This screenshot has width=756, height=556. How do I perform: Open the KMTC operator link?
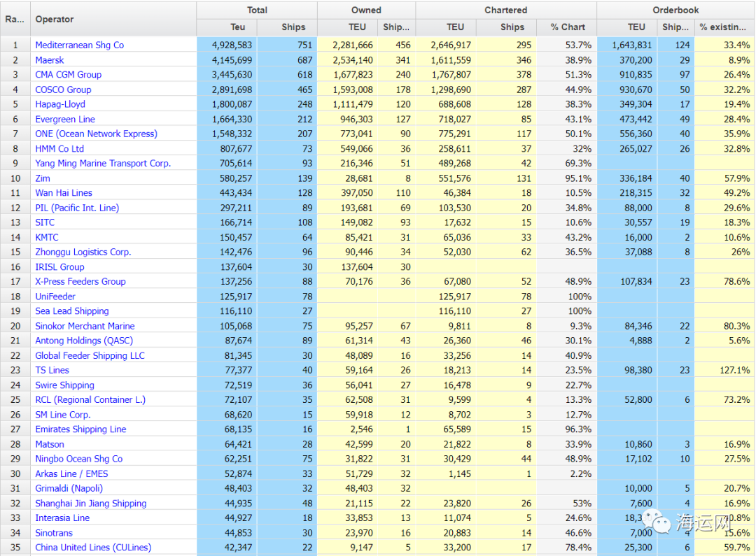point(46,238)
